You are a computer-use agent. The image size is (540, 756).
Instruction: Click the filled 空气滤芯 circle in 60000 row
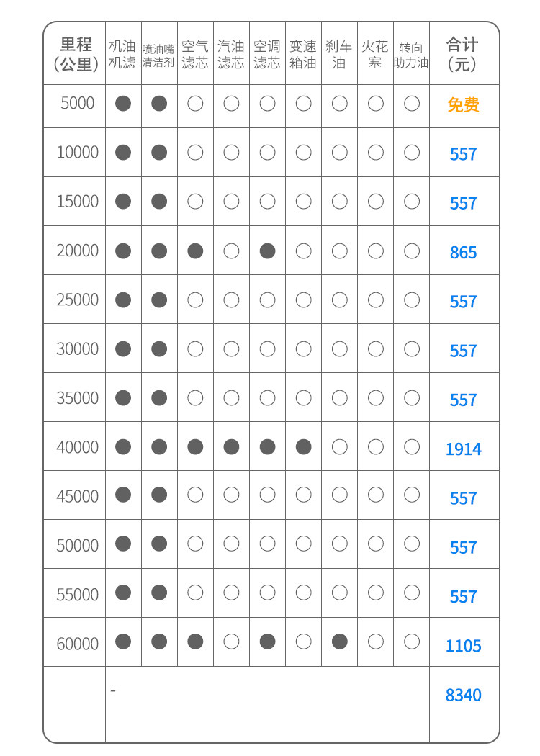click(195, 642)
